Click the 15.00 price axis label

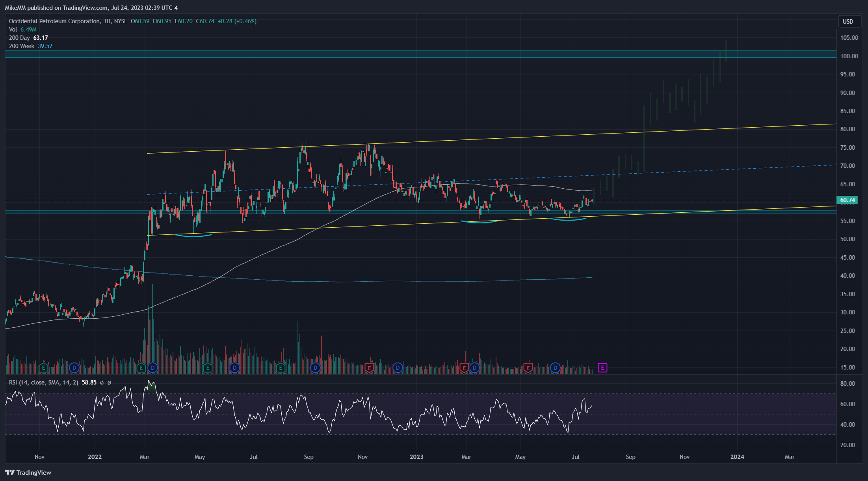pos(848,368)
